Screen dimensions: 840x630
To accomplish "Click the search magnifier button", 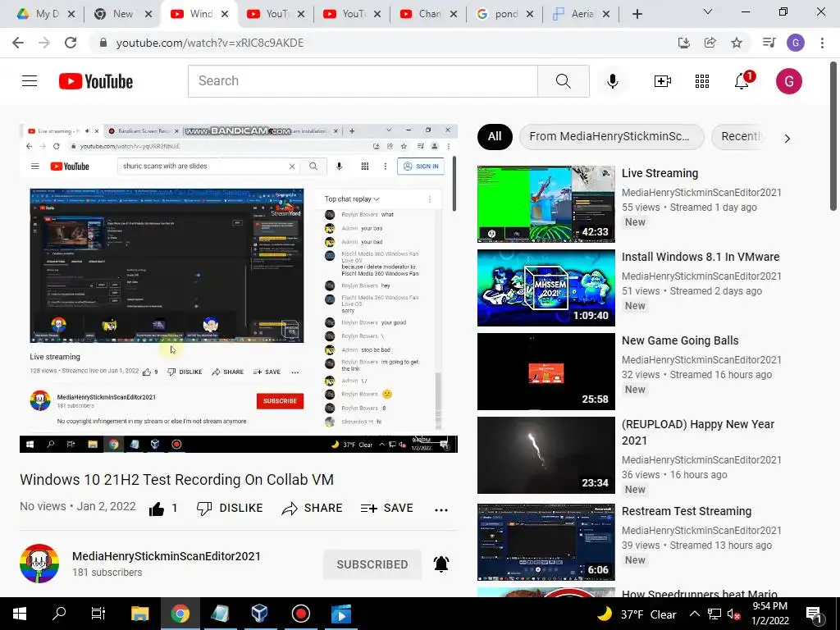I will pyautogui.click(x=563, y=81).
